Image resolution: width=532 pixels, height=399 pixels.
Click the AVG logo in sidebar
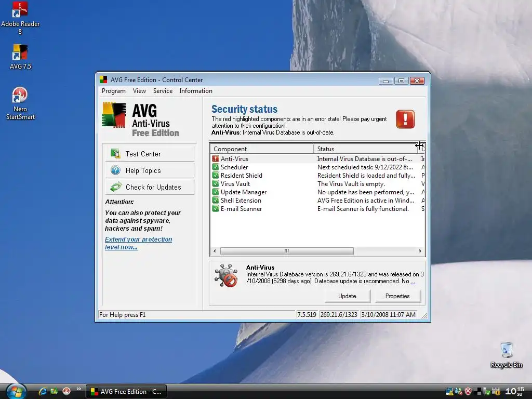(114, 115)
